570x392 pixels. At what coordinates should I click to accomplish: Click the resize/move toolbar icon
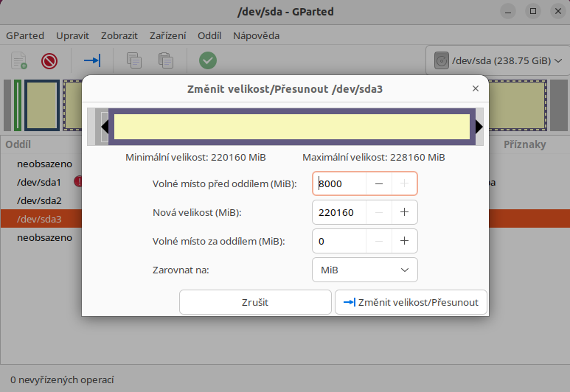(x=92, y=60)
